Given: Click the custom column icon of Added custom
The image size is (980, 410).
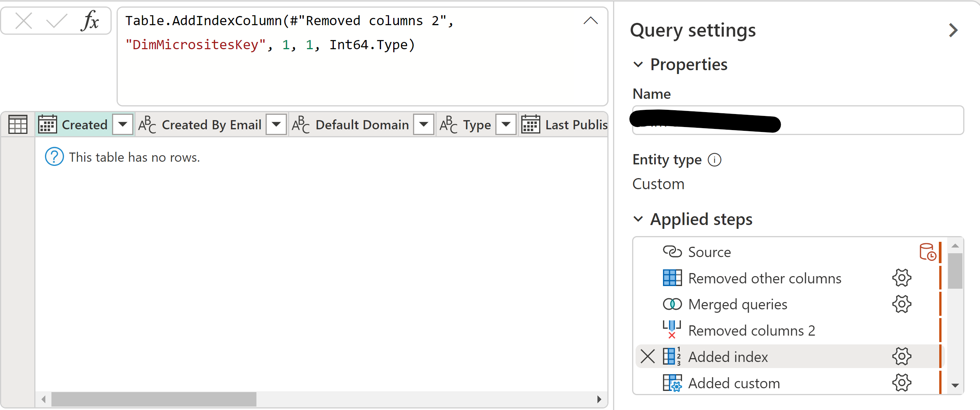Looking at the screenshot, I should (673, 383).
